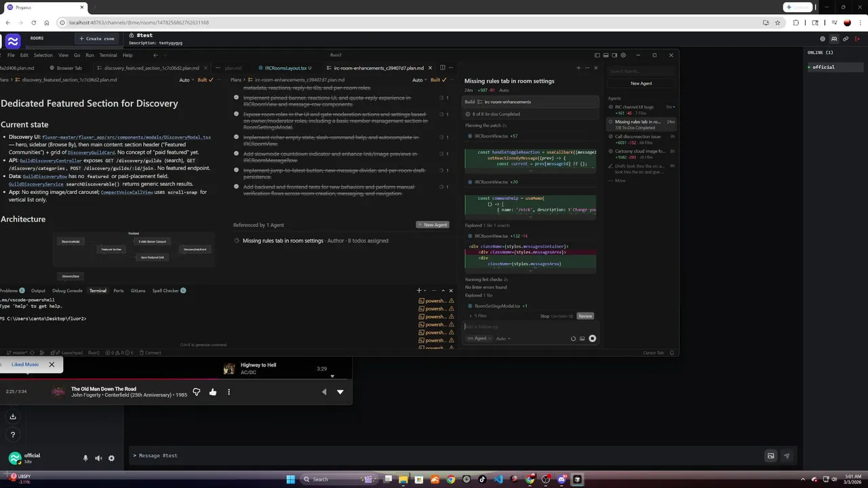
Task: Select the Cartoony cloud image agent
Action: click(642, 154)
